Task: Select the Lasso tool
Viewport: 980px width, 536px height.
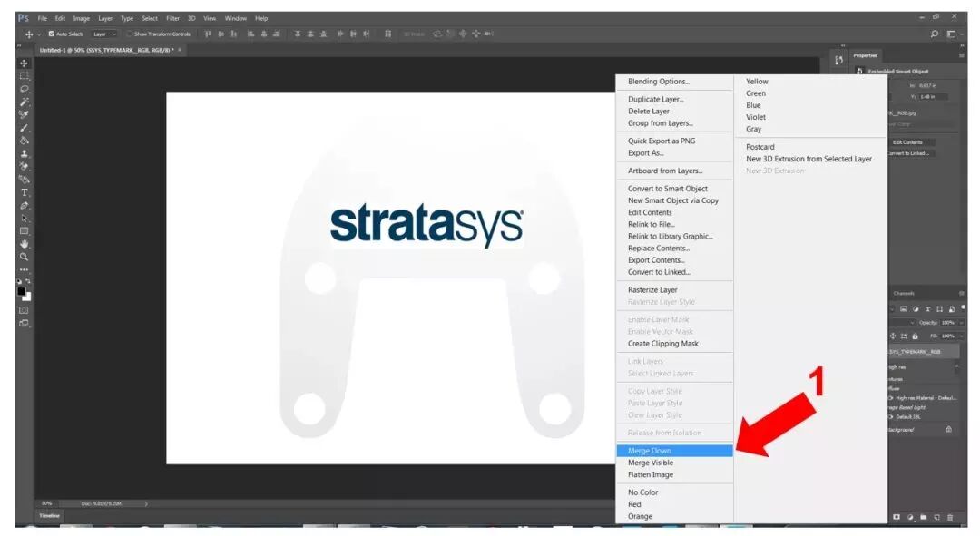Action: click(24, 89)
